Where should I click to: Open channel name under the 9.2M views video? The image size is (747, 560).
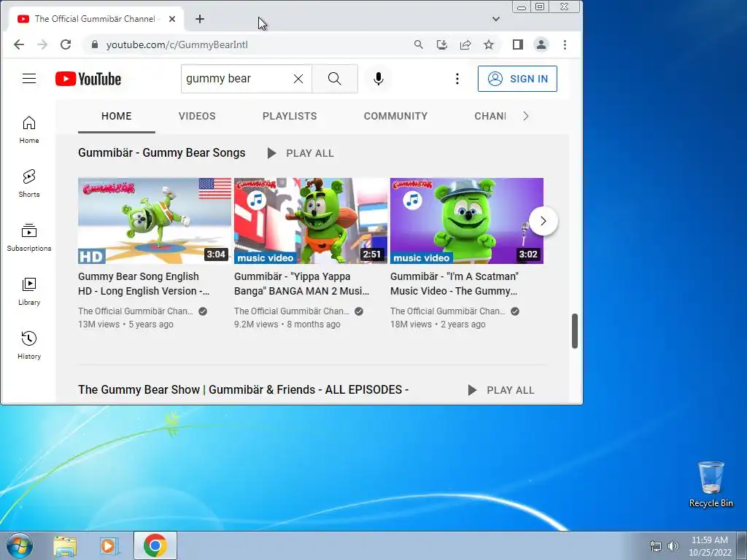point(291,311)
